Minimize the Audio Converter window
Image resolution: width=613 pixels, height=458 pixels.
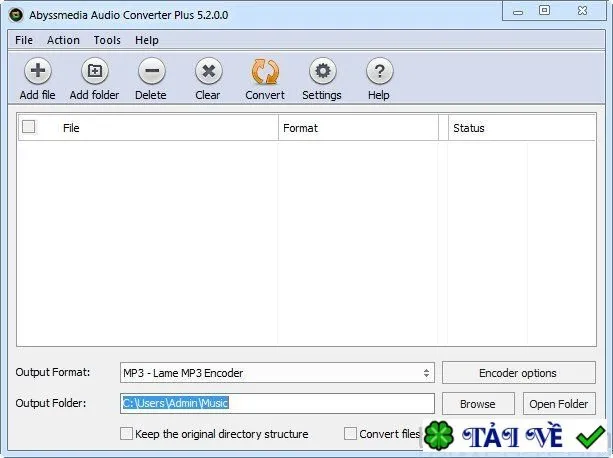pyautogui.click(x=518, y=12)
